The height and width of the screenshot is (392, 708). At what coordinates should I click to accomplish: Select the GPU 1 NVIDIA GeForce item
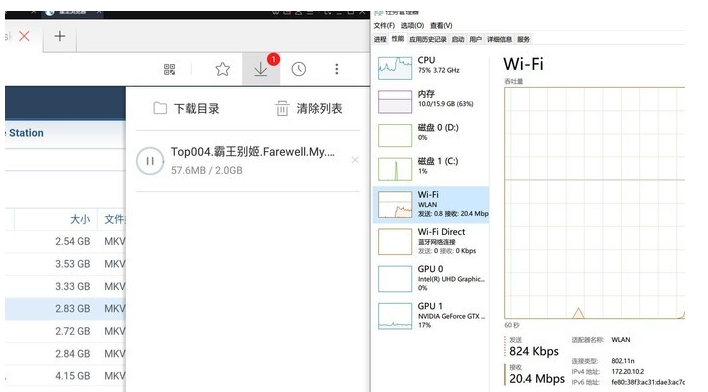pyautogui.click(x=431, y=316)
